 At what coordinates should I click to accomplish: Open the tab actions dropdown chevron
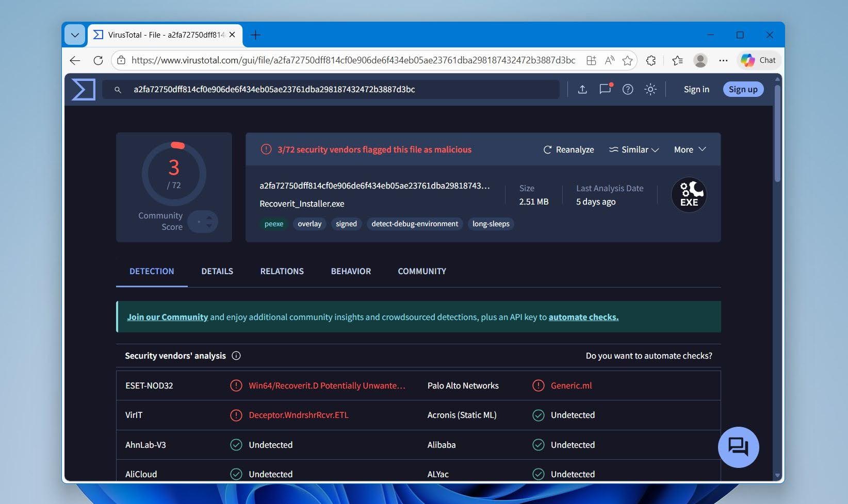tap(75, 35)
